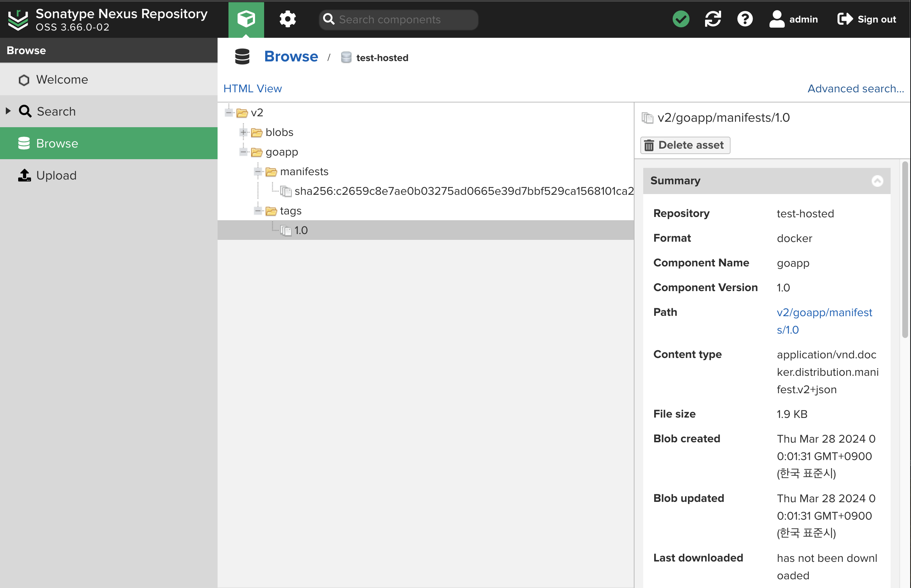Screen dimensions: 911x588
Task: Click the admin user account icon
Action: (x=776, y=19)
